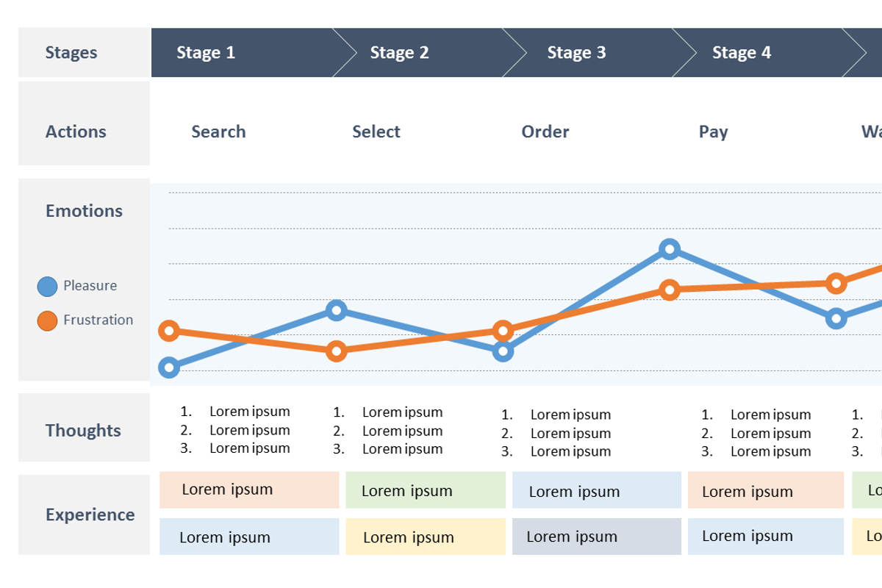The height and width of the screenshot is (588, 882).
Task: Click the Stages row label
Action: (x=71, y=52)
